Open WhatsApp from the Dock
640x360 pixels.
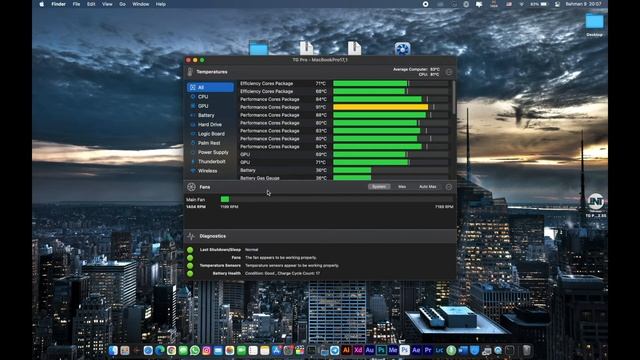click(x=195, y=350)
